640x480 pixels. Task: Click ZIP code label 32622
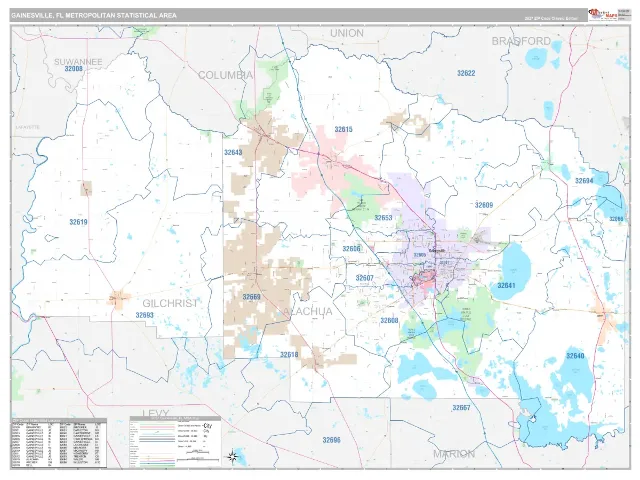(x=466, y=73)
